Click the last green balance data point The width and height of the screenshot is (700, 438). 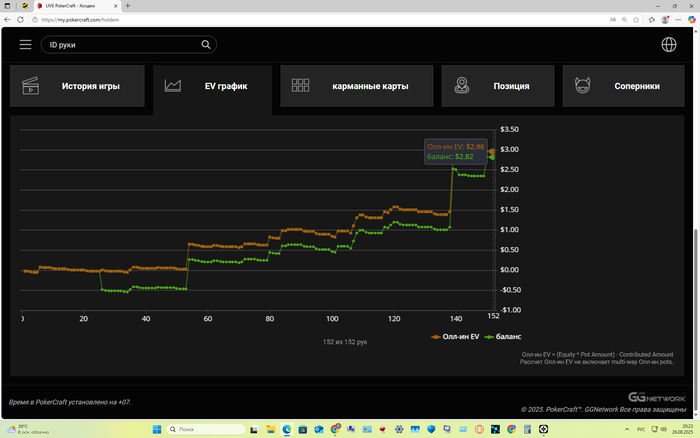pyautogui.click(x=492, y=157)
